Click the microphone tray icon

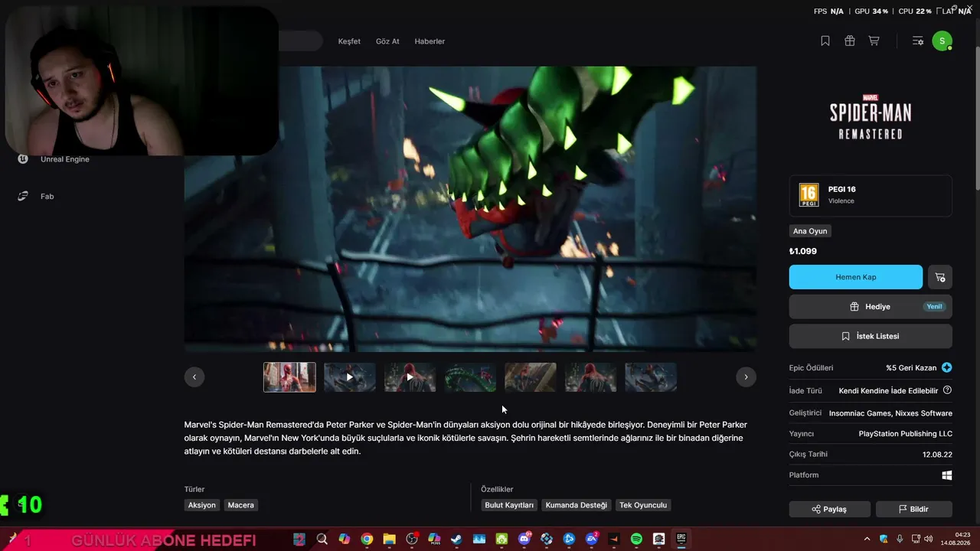900,540
